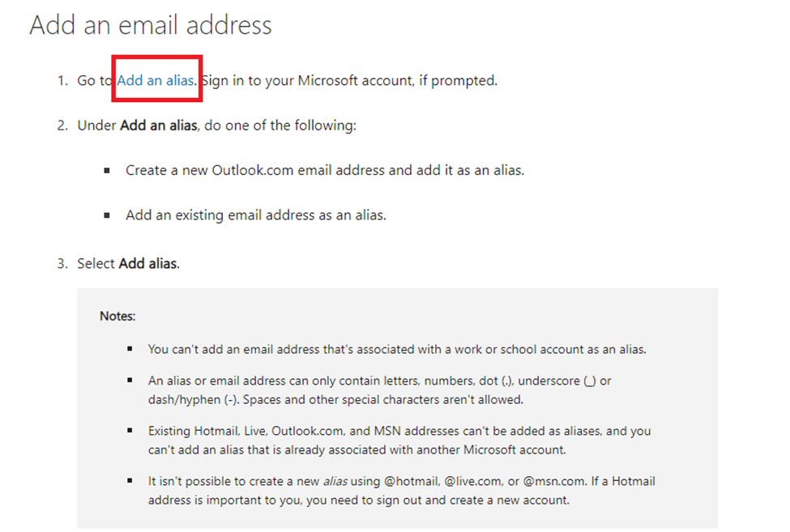The image size is (790, 532).
Task: Click the note about Existing Hotmail, Live addresses
Action: [x=399, y=440]
